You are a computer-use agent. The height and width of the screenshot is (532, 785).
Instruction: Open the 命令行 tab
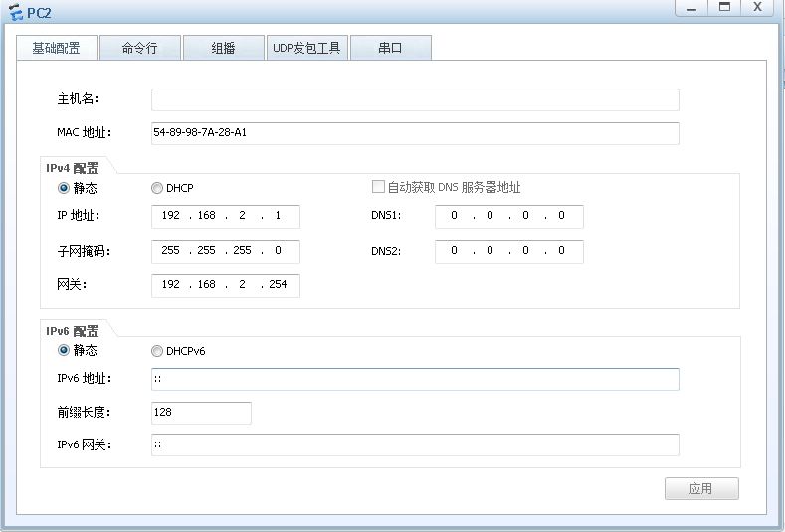[140, 48]
